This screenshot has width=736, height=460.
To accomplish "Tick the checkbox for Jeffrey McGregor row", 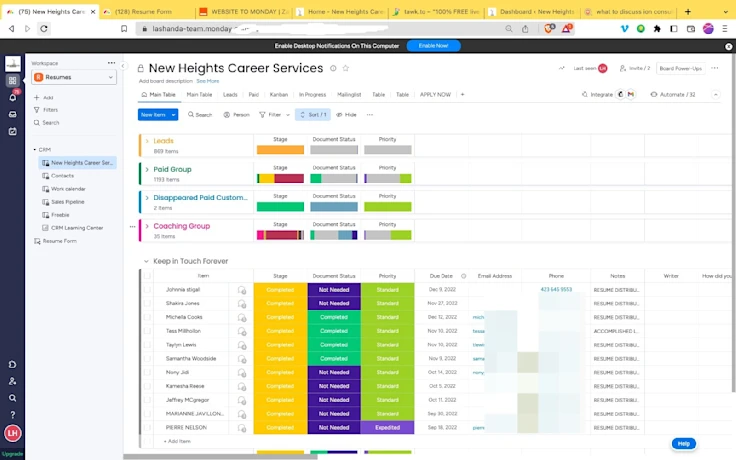I will click(147, 400).
